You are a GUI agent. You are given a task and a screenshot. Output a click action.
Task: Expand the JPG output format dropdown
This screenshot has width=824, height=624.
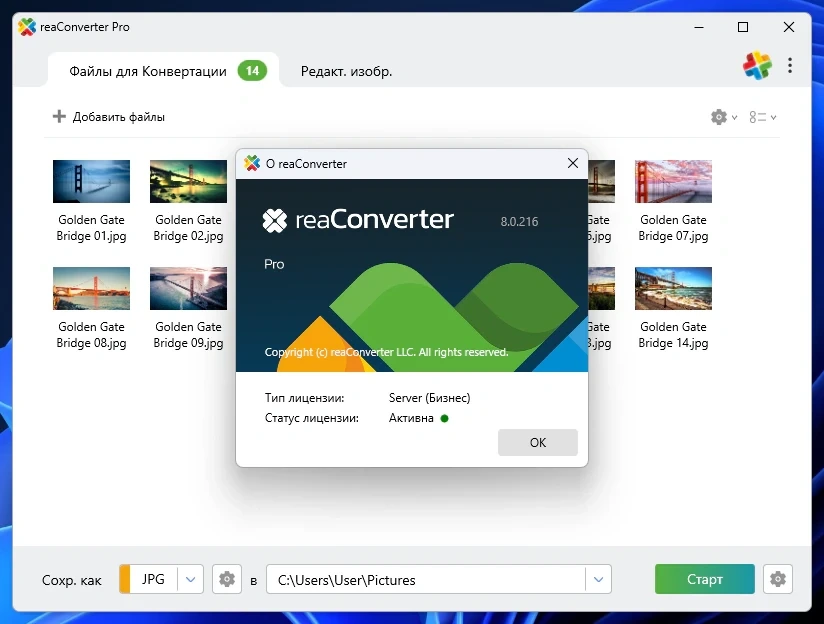tap(190, 579)
